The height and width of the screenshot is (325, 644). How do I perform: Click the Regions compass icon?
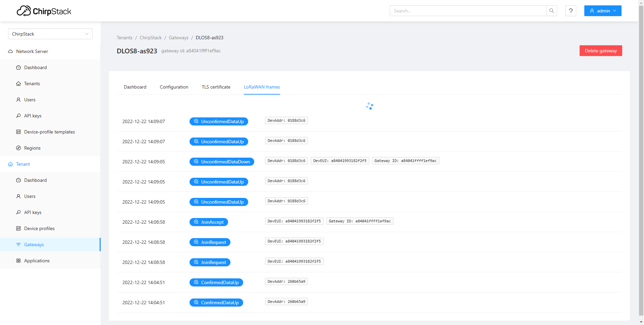click(18, 148)
